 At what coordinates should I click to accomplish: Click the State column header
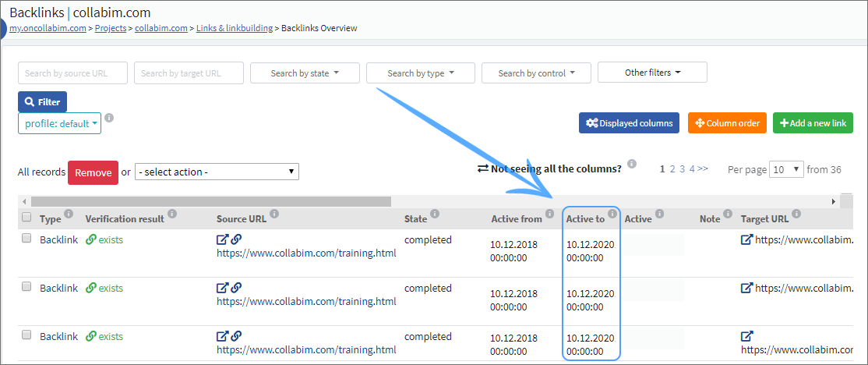[416, 219]
